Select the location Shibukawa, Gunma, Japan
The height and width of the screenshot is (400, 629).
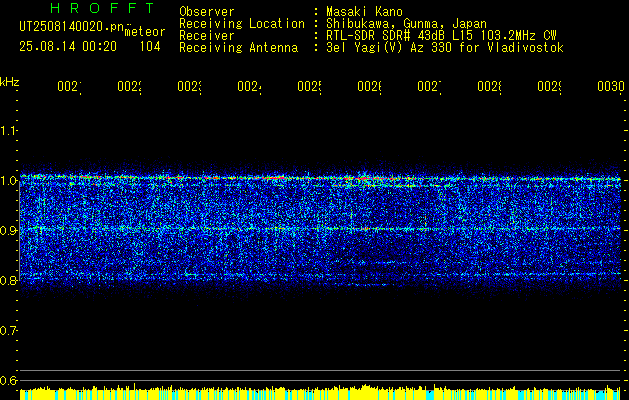[x=406, y=24]
